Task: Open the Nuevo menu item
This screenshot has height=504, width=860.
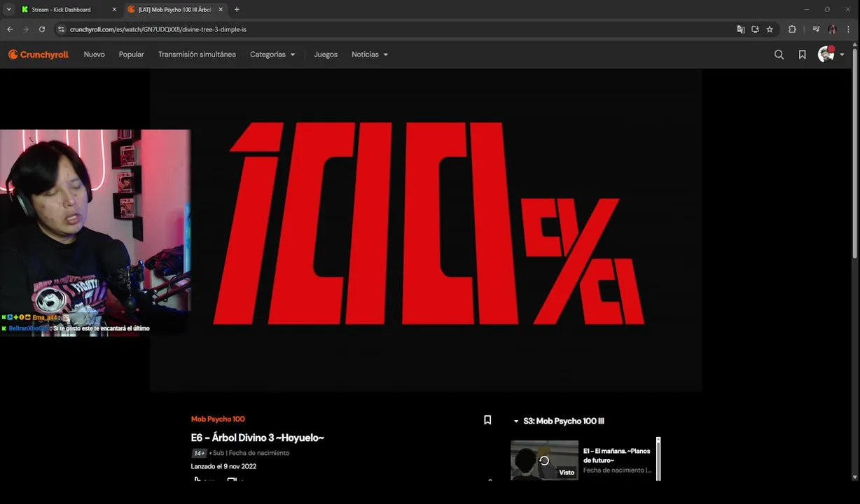Action: (94, 55)
